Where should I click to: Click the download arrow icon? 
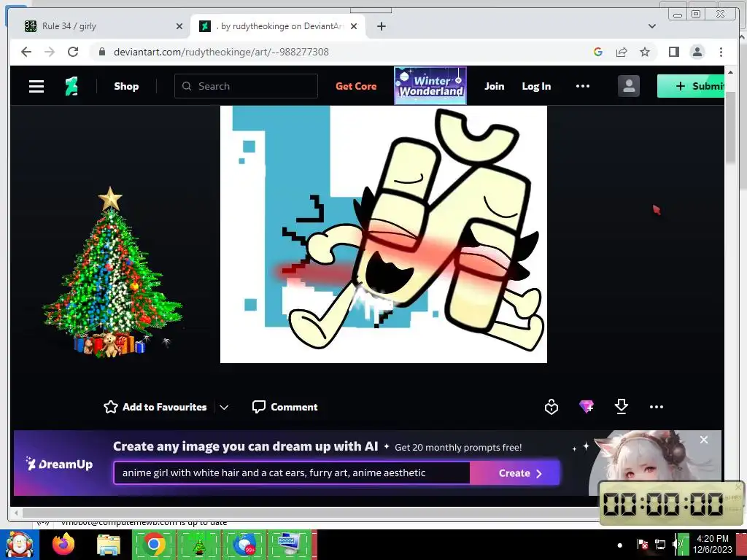click(x=622, y=407)
